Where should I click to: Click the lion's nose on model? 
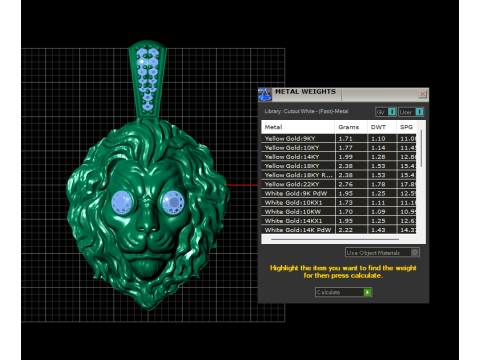pos(147,223)
